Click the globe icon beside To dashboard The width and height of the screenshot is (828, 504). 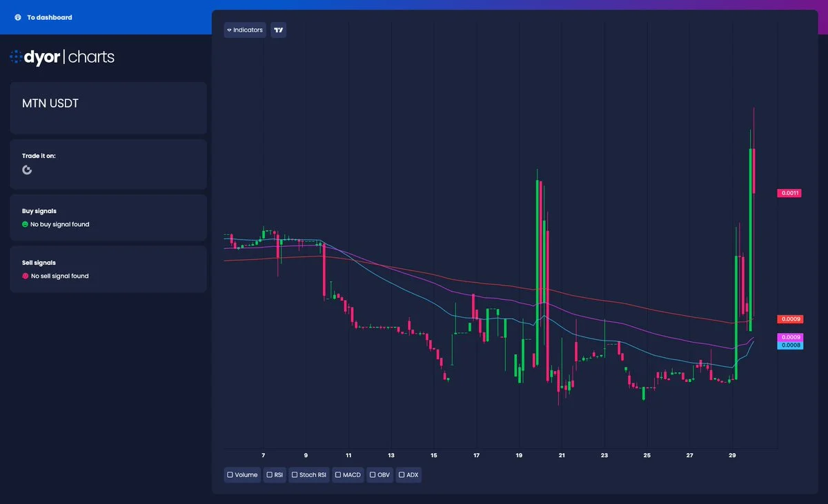[17, 17]
